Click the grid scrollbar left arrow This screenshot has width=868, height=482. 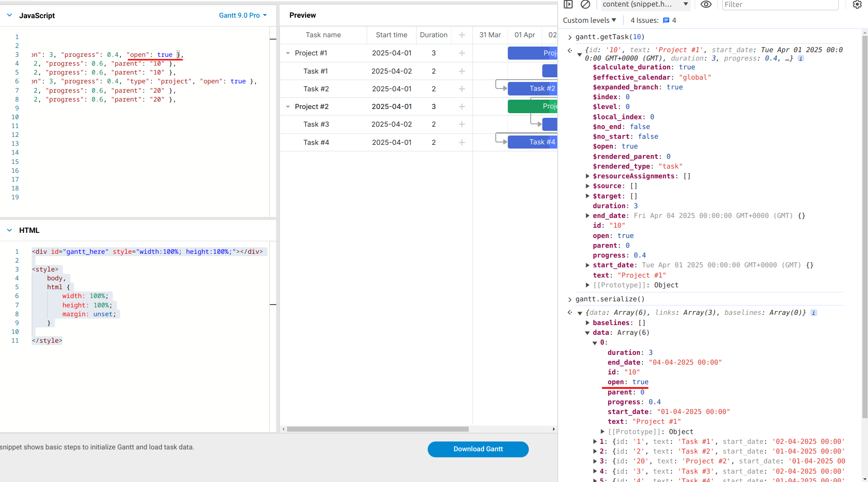283,429
